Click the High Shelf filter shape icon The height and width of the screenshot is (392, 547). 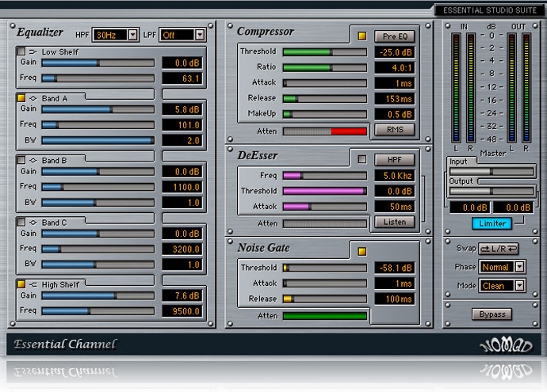[x=33, y=284]
